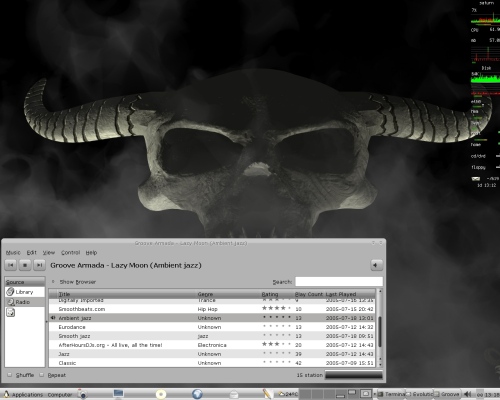
Task: Expand the Show Browser disclosure triangle
Action: coord(53,282)
